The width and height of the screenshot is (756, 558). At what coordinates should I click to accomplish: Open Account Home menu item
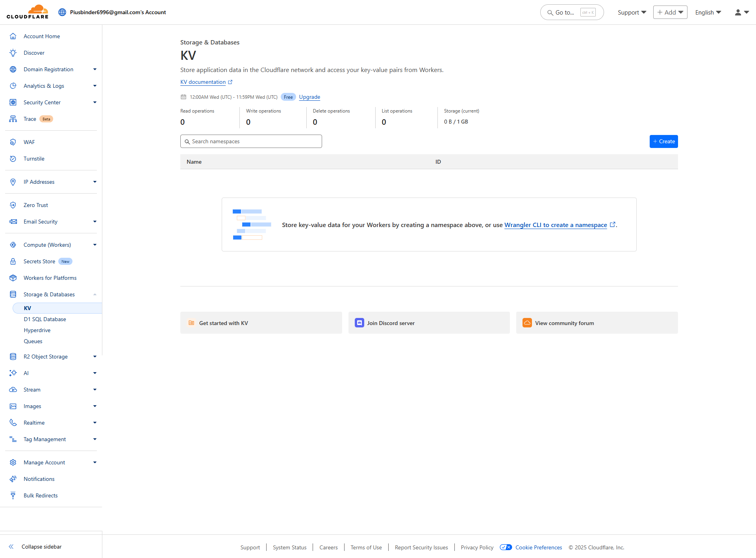click(x=42, y=36)
